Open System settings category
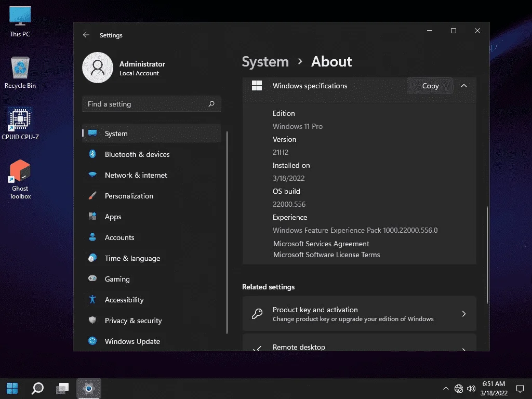Image resolution: width=532 pixels, height=399 pixels. click(x=152, y=134)
